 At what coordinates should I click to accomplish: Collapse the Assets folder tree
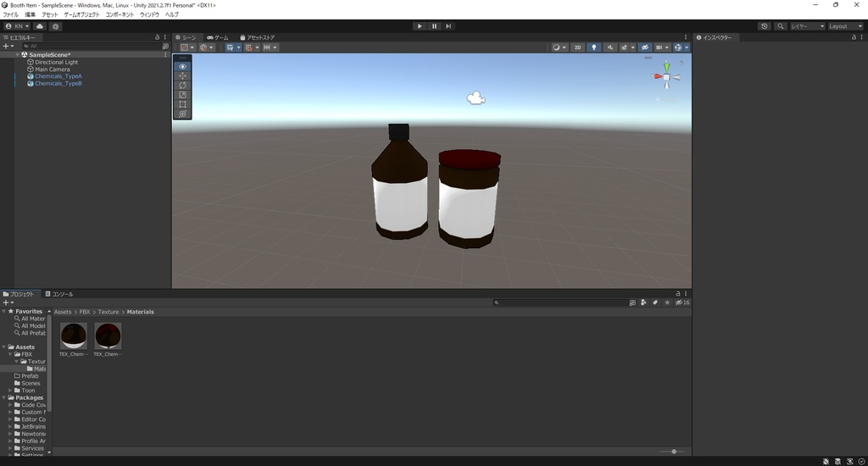tap(4, 347)
